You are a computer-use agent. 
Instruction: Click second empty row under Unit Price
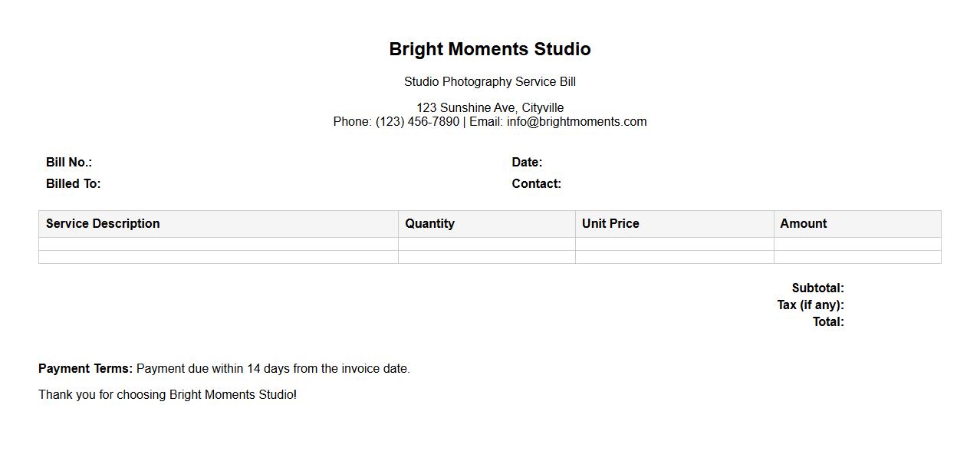coord(674,257)
